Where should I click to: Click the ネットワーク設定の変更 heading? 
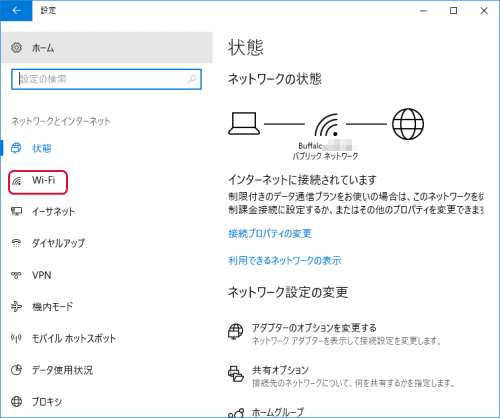coord(288,292)
